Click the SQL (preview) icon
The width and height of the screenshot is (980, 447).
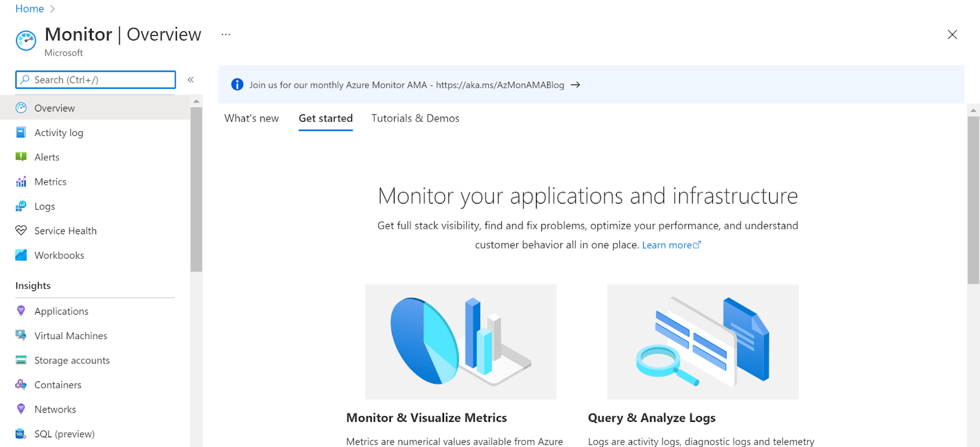click(x=21, y=434)
